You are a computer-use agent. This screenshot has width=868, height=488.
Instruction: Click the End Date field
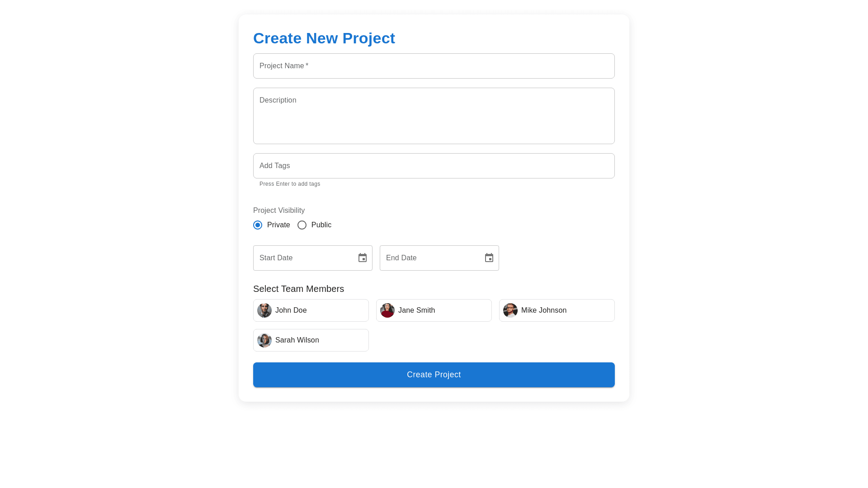(x=432, y=258)
